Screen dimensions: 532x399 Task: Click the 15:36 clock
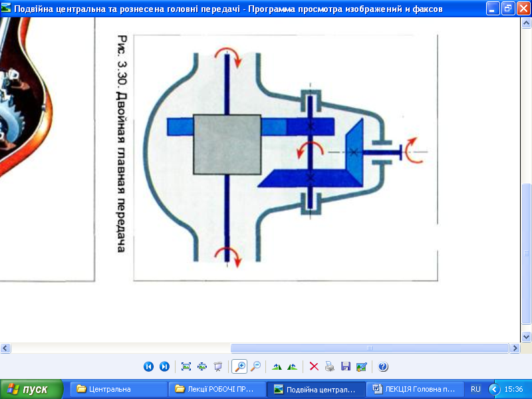[x=513, y=389]
